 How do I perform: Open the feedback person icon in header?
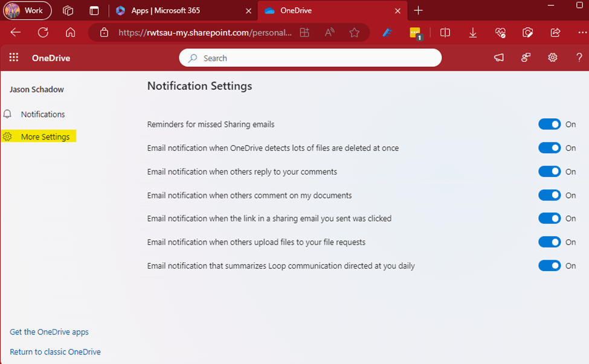click(x=526, y=57)
